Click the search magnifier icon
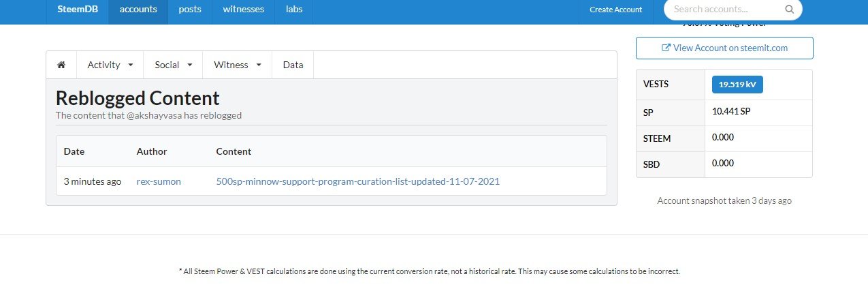 coord(789,10)
